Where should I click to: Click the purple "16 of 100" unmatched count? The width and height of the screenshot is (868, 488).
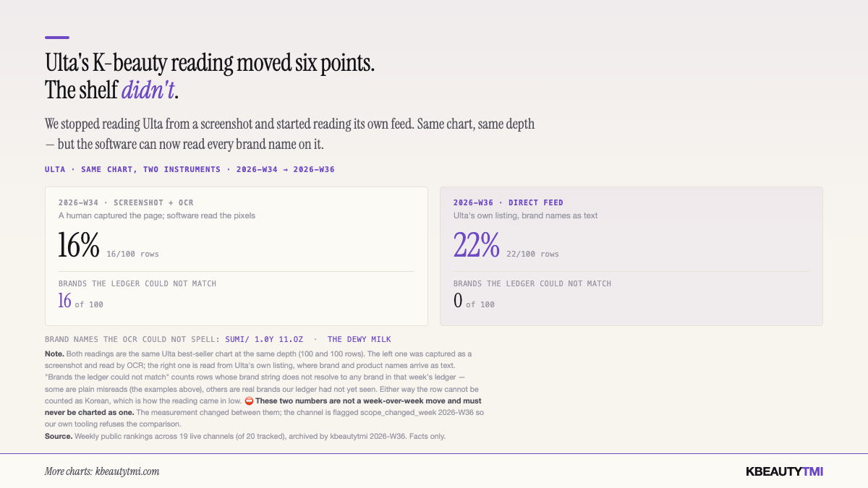pos(81,301)
